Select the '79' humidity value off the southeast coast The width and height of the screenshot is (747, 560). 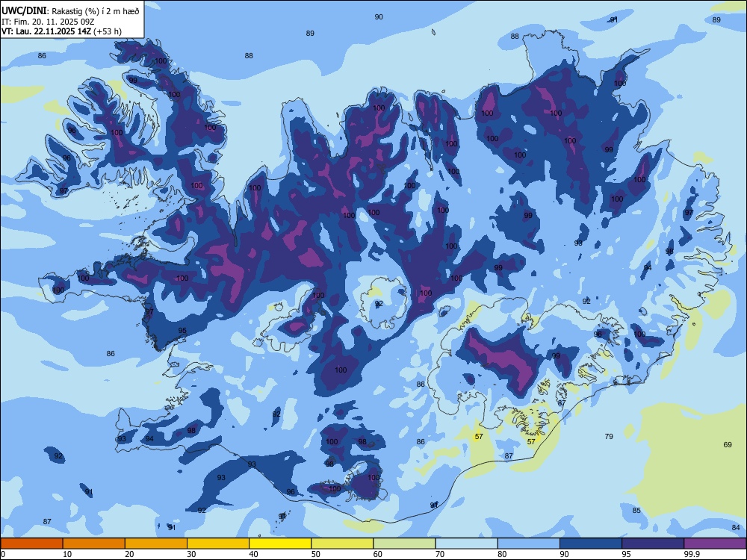tap(609, 436)
